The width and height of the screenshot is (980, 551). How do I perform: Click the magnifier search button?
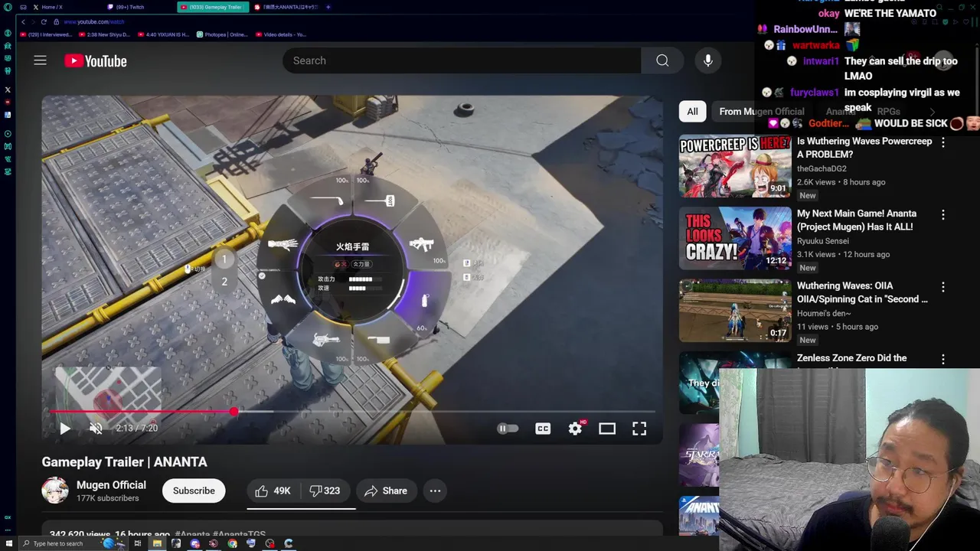pos(662,60)
